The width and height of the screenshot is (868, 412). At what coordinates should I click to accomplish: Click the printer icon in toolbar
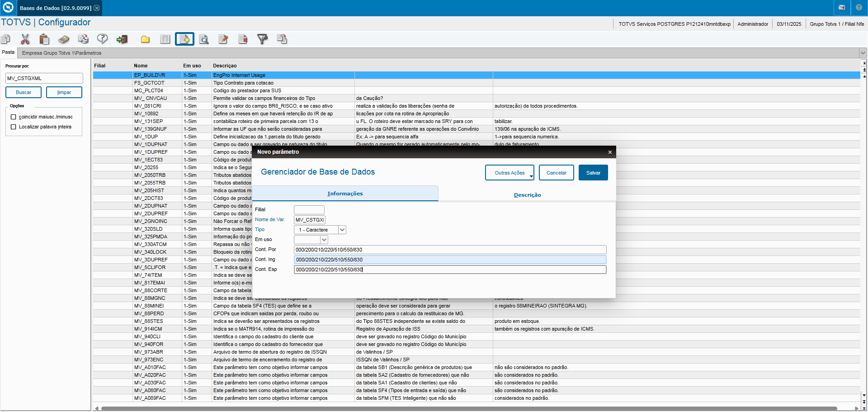point(83,39)
